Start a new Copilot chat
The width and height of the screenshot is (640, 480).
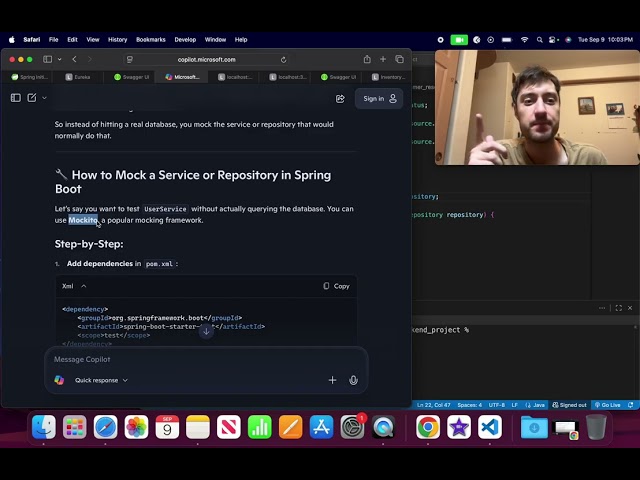point(32,98)
